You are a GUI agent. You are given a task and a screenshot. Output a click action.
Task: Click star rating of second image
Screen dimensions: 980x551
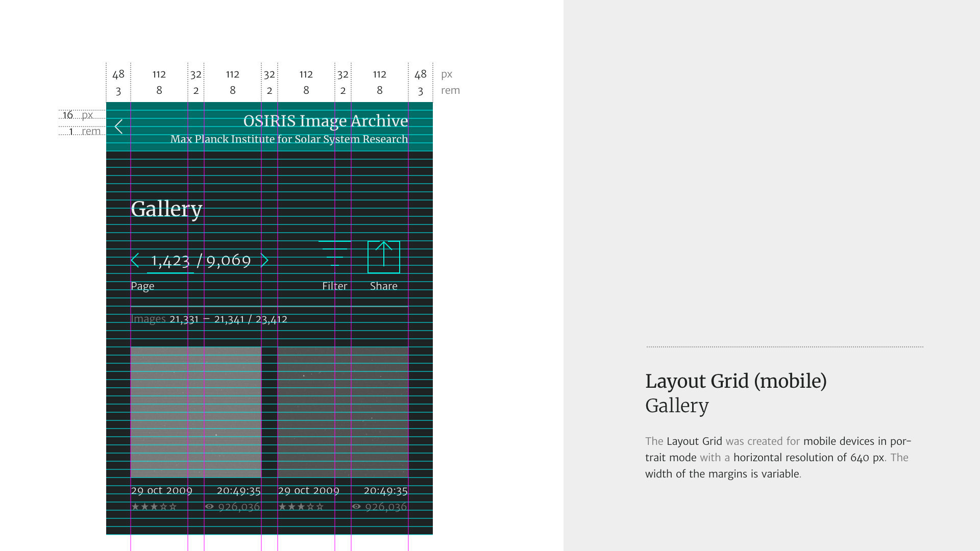click(x=301, y=507)
